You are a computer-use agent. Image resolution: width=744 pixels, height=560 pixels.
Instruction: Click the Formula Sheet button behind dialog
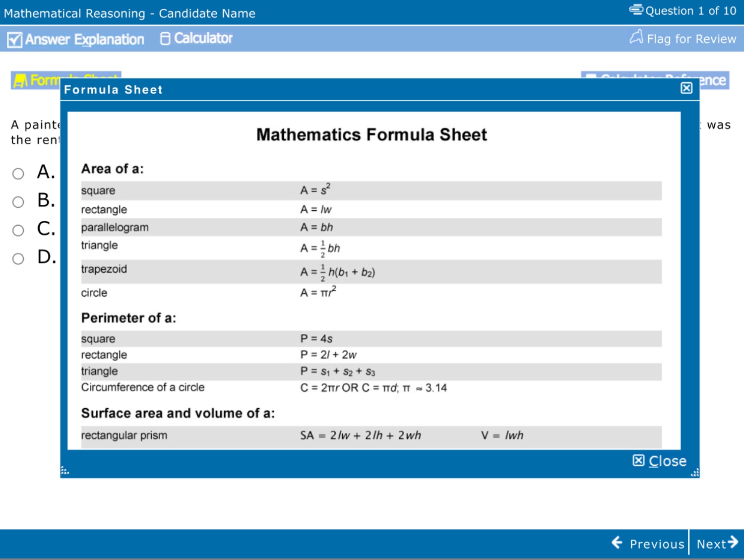[x=36, y=80]
